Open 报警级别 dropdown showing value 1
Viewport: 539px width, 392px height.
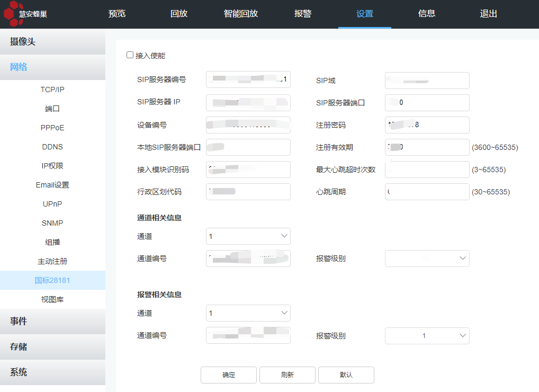point(427,336)
